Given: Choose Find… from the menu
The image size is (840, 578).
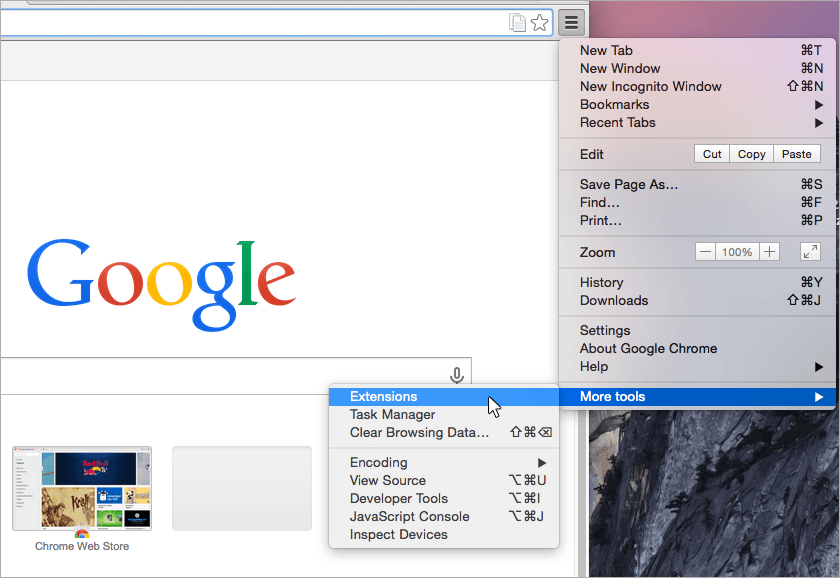Looking at the screenshot, I should point(697,203).
